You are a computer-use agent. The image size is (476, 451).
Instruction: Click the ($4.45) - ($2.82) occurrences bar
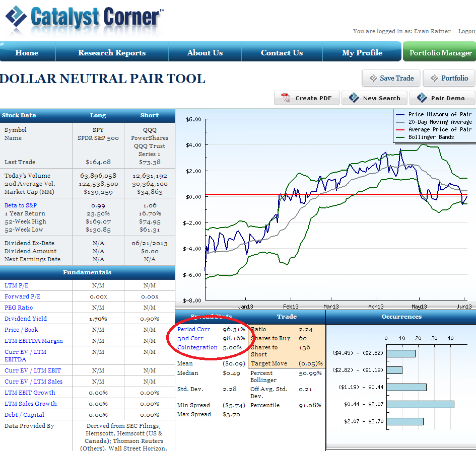[x=401, y=353]
